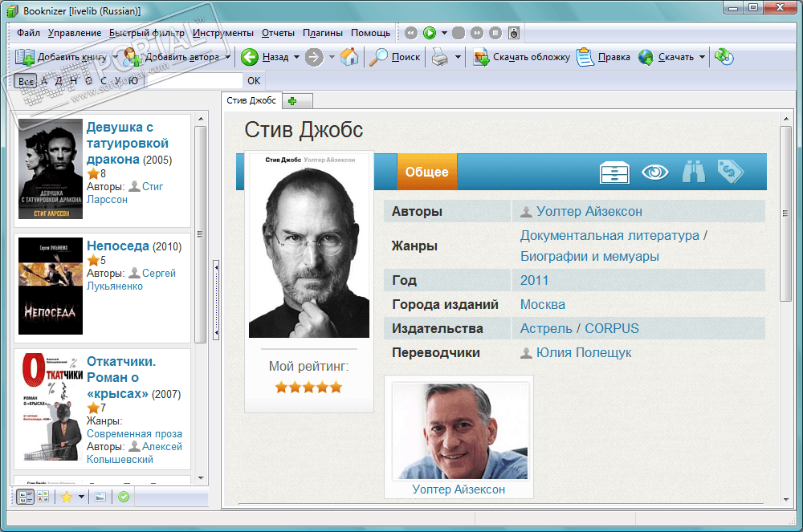The width and height of the screenshot is (803, 532).
Task: Click the speaker icon in media toolbar
Action: 514,33
